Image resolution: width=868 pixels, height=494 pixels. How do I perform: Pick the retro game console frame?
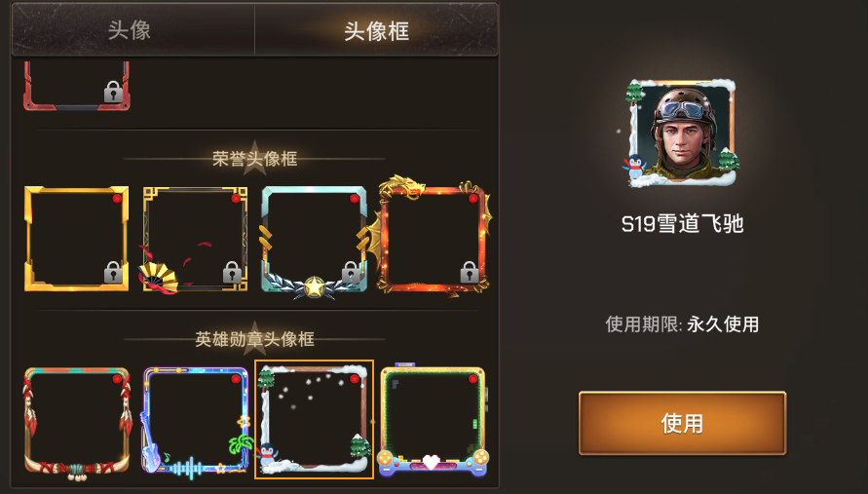coord(433,420)
